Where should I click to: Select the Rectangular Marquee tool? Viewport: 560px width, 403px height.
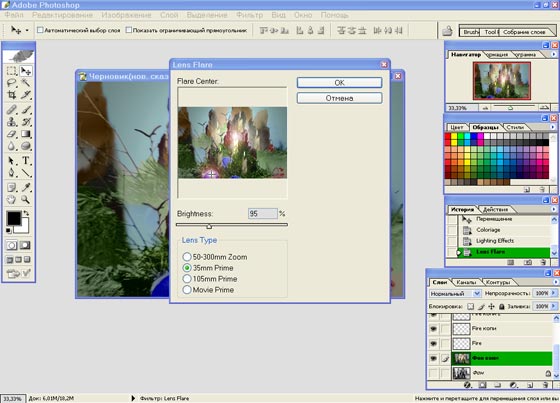point(11,71)
